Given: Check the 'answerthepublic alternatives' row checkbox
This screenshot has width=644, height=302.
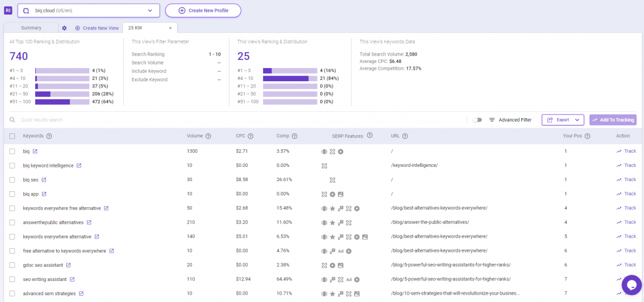Looking at the screenshot, I should point(12,223).
